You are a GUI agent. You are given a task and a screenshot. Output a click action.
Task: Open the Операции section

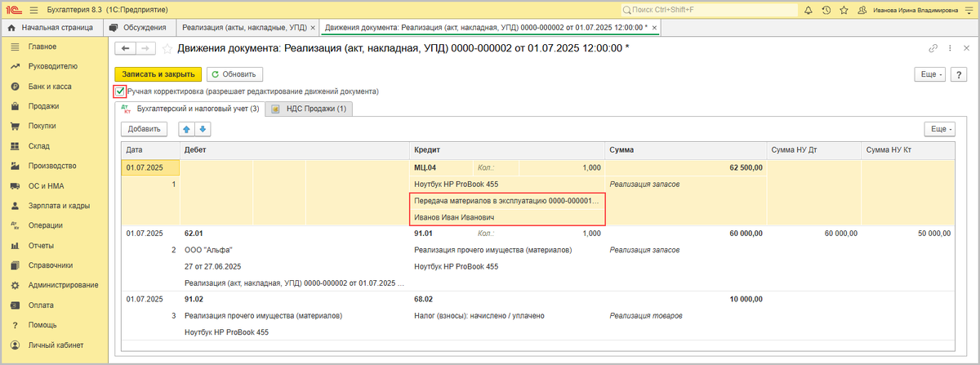pyautogui.click(x=45, y=225)
